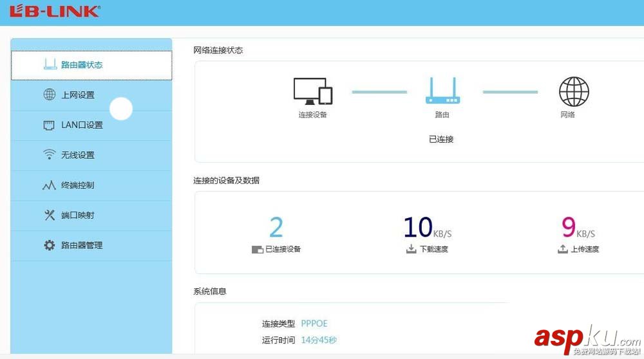Click the LB-LINK logo
The image size is (644, 359).
pos(55,11)
